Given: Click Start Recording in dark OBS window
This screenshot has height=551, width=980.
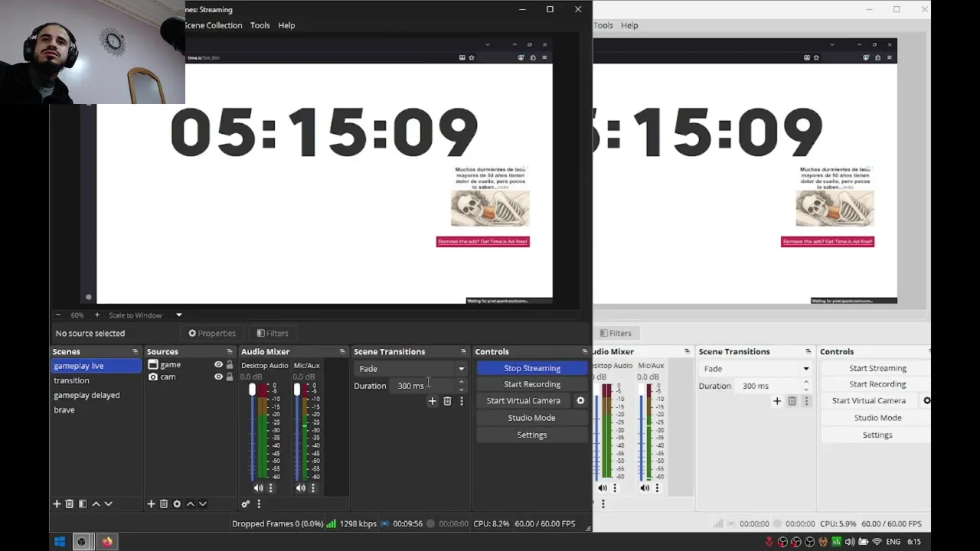Looking at the screenshot, I should click(531, 384).
